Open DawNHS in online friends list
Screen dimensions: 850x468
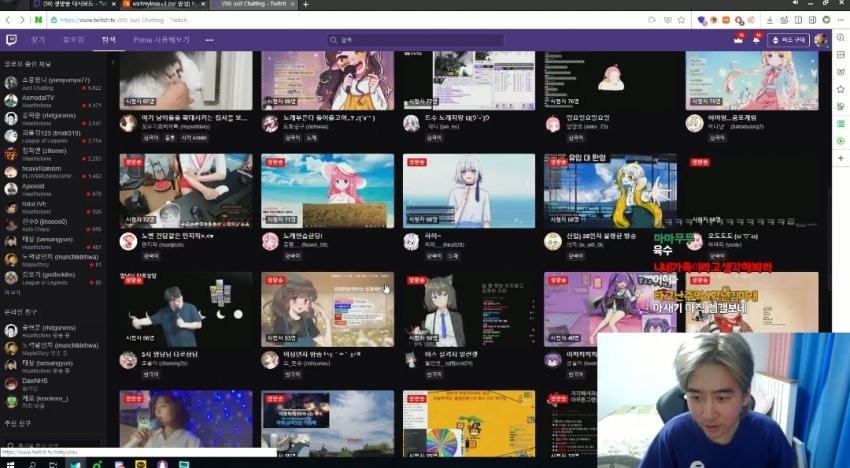(53, 384)
